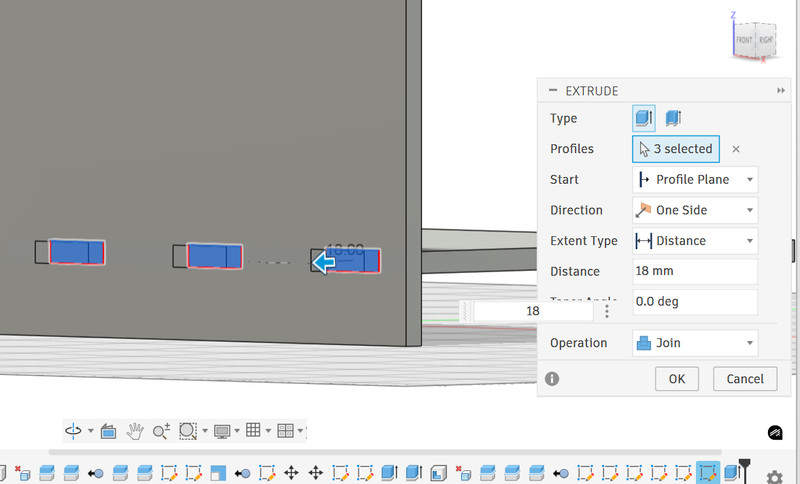Click the blue square component icon in timeline
Image resolution: width=800 pixels, height=484 pixels.
(218, 473)
